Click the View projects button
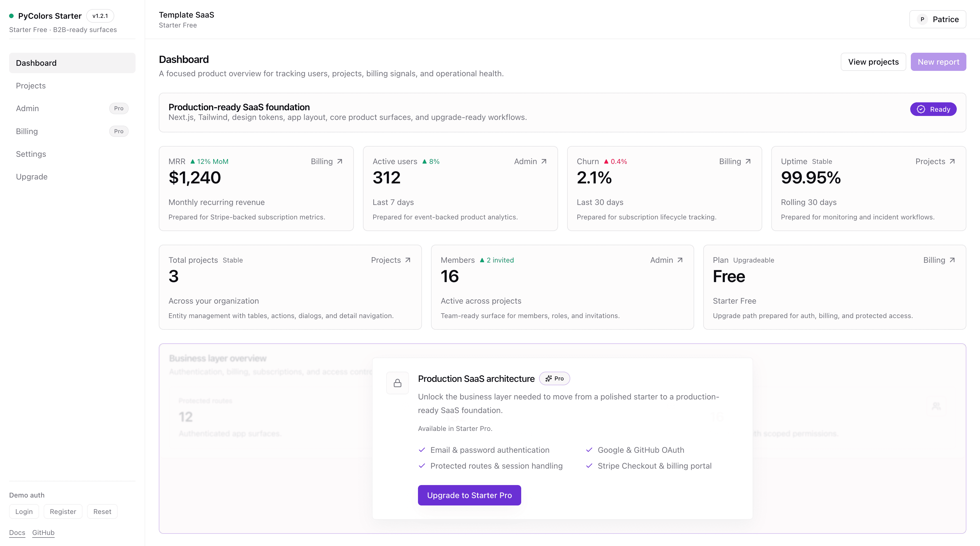The width and height of the screenshot is (980, 546). [x=873, y=62]
